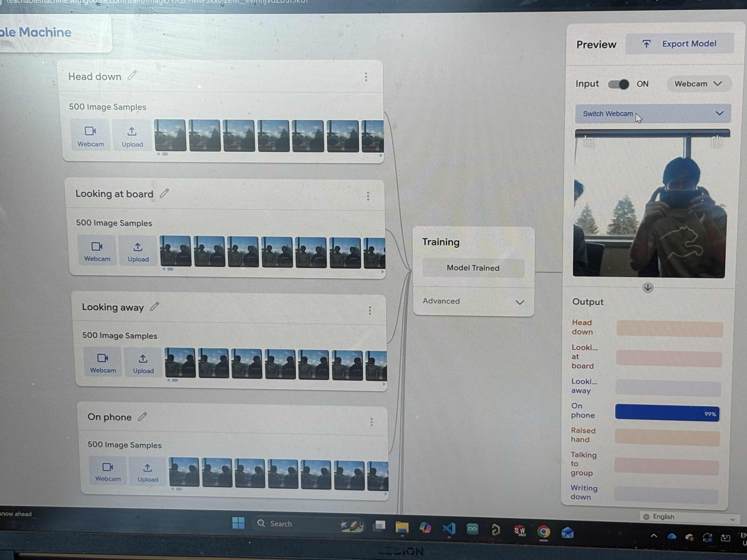The width and height of the screenshot is (747, 560).
Task: Click the Export Model button
Action: pos(679,44)
